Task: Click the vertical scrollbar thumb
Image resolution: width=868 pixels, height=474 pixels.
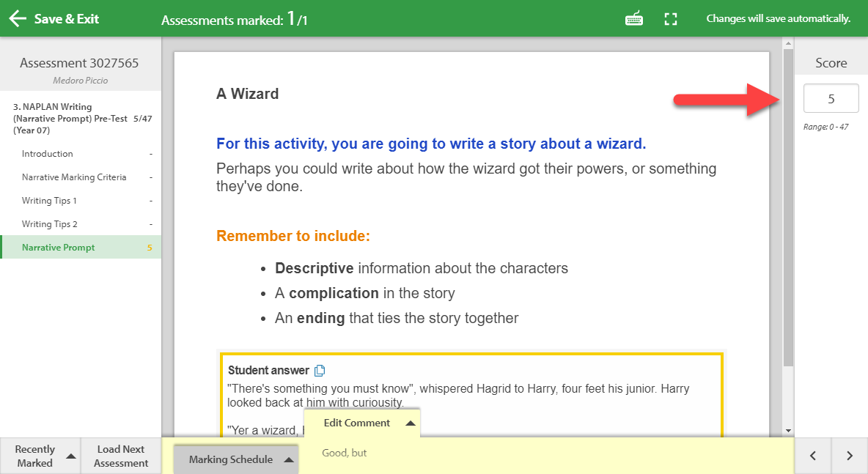Action: [x=788, y=207]
